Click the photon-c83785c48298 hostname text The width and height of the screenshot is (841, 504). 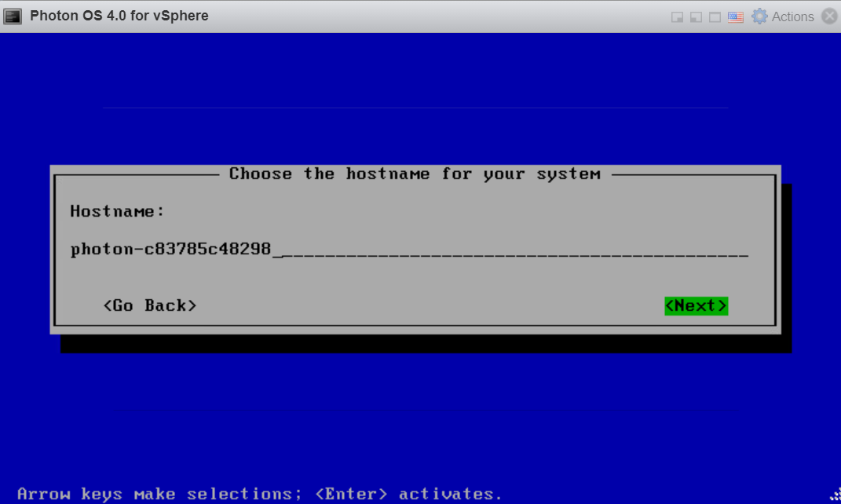[170, 250]
